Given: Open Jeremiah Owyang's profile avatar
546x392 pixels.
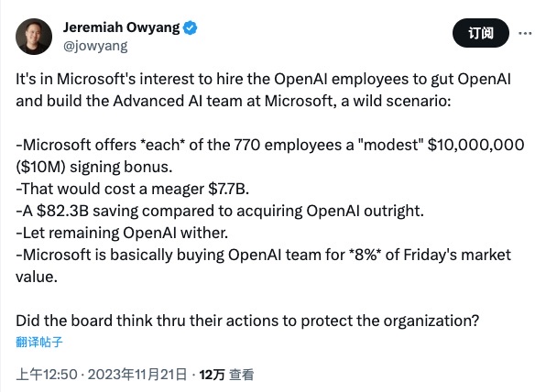Looking at the screenshot, I should (x=34, y=37).
